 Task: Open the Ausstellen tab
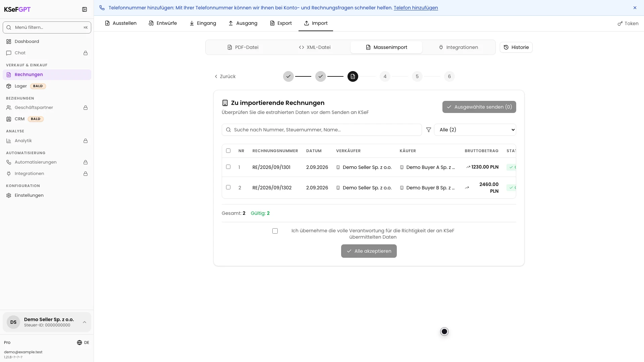point(121,23)
